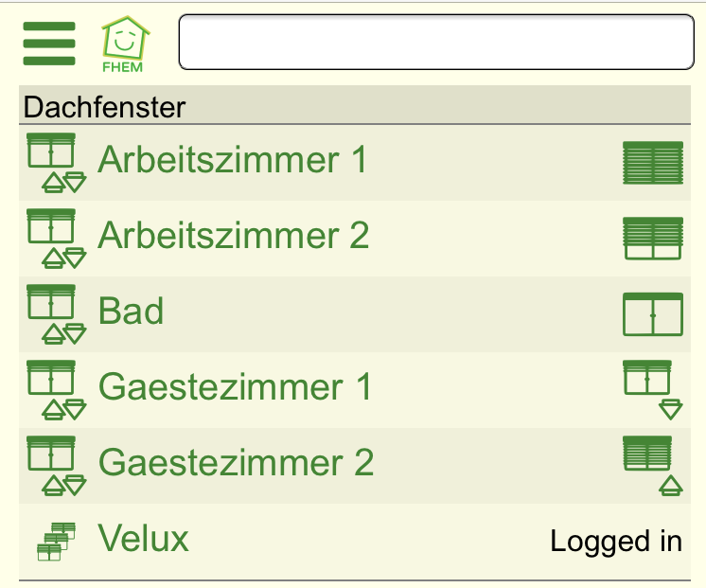Viewport: 706px width, 588px height.
Task: Toggle the Arbeitszimmer 1 closed shutter state
Action: [x=653, y=163]
